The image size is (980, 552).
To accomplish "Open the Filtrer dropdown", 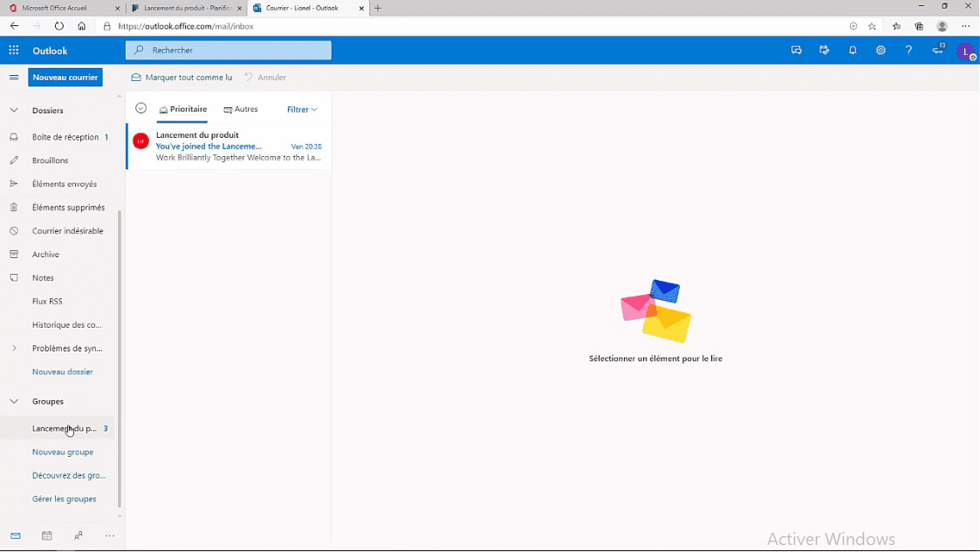I will (x=301, y=108).
